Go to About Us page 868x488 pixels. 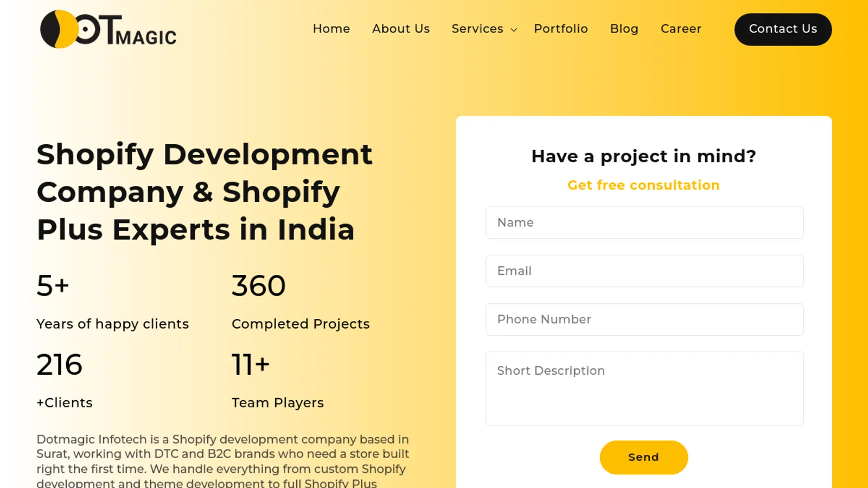tap(401, 29)
